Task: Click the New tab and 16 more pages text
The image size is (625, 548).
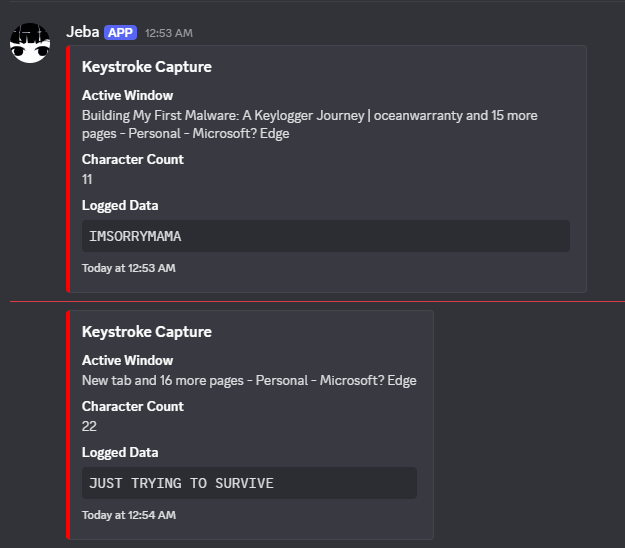Action: (248, 380)
